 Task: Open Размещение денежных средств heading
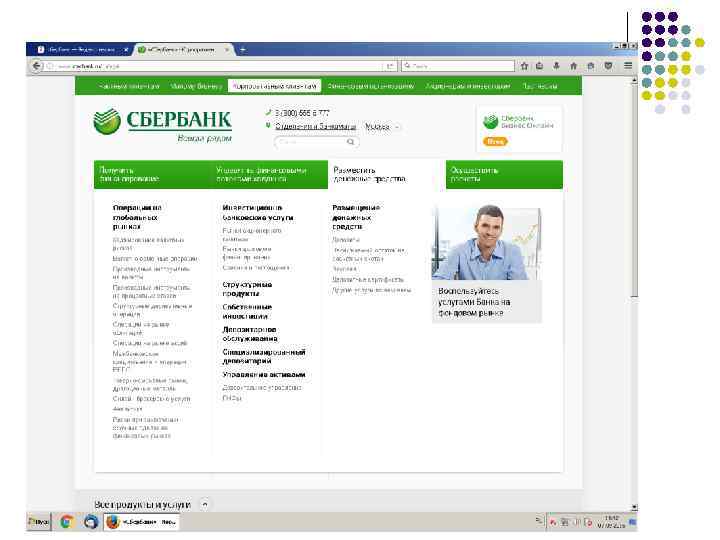click(356, 217)
